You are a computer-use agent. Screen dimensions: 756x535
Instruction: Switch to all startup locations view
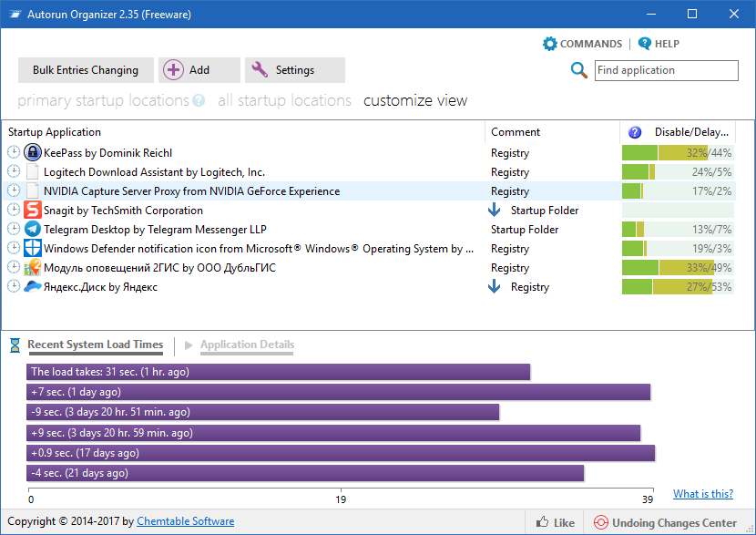tap(284, 100)
